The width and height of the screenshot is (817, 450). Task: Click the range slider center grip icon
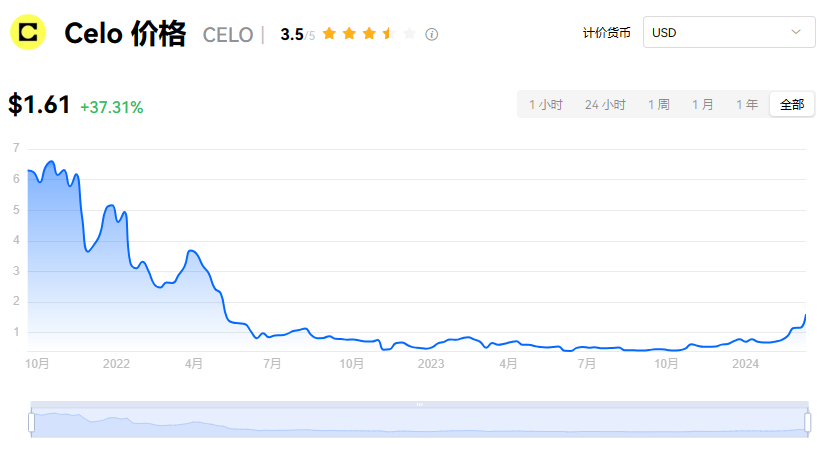click(x=419, y=404)
